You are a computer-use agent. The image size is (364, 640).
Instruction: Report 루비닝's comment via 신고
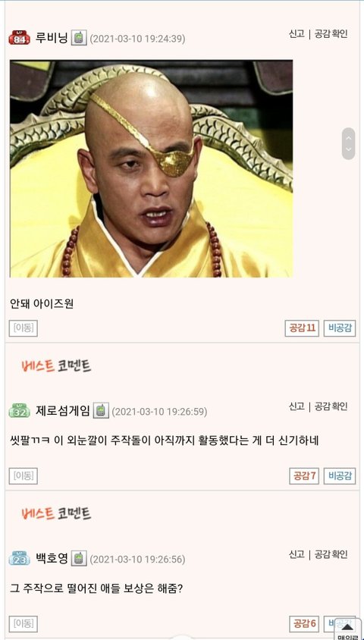297,34
